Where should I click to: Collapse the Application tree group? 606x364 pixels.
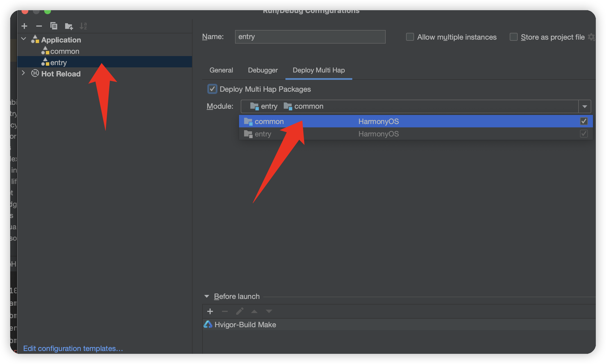tap(24, 39)
